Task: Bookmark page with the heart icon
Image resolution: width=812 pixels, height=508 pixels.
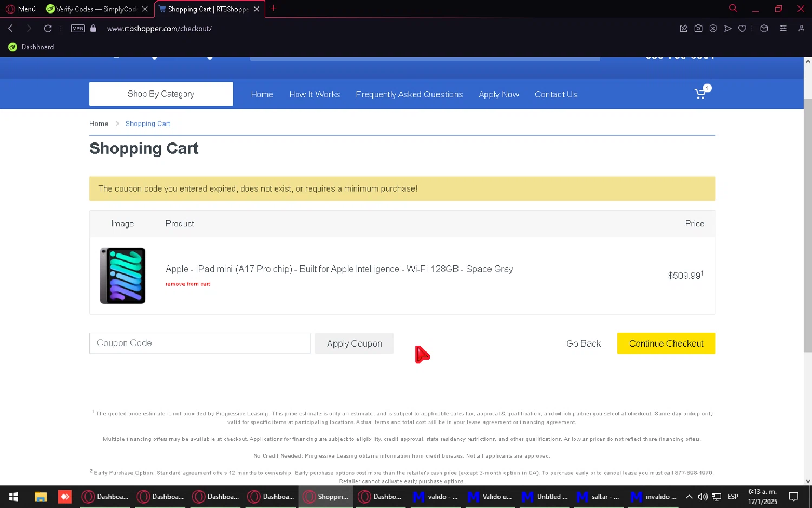Action: (742, 28)
